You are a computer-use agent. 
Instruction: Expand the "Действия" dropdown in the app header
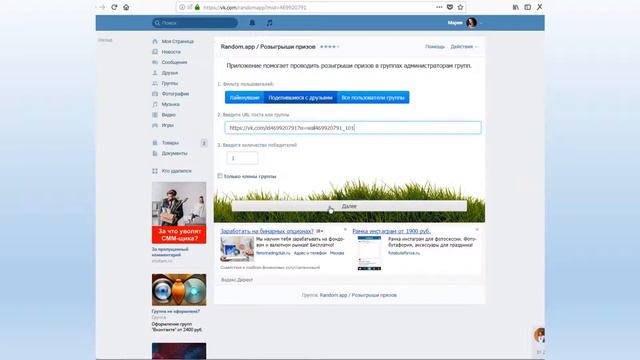click(464, 47)
